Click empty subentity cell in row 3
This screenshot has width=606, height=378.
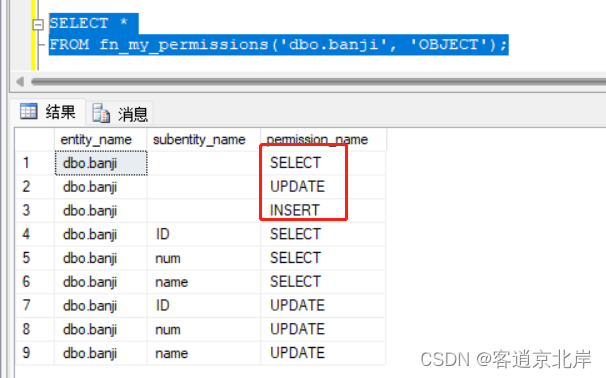(204, 211)
